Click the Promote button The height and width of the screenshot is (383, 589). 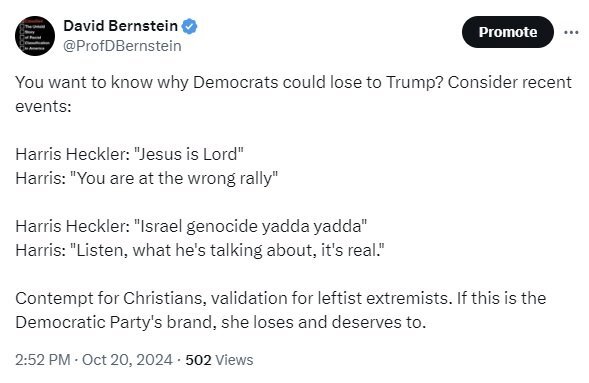pyautogui.click(x=508, y=32)
